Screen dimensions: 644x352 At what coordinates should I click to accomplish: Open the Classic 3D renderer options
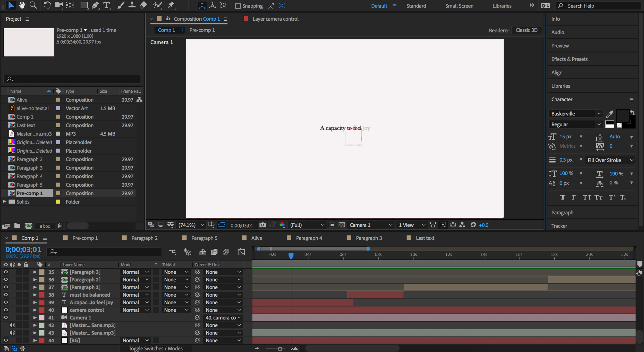pyautogui.click(x=526, y=30)
